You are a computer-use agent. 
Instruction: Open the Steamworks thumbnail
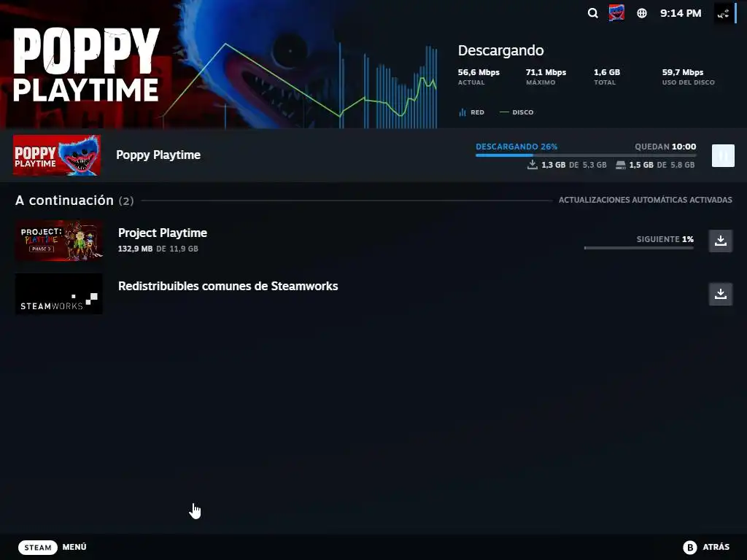point(58,294)
